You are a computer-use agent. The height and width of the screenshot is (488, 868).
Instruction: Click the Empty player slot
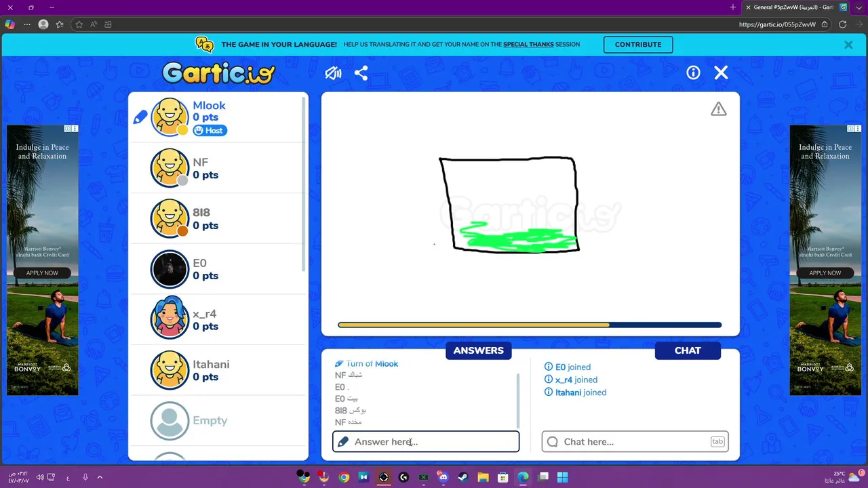(217, 420)
